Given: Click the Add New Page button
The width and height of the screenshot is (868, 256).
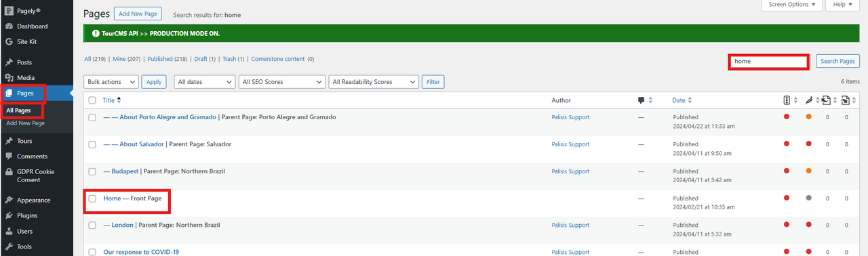Looking at the screenshot, I should pyautogui.click(x=138, y=14).
